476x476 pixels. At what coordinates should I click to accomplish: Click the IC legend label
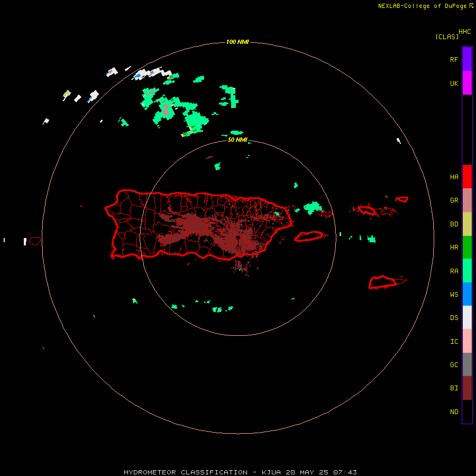click(x=454, y=342)
